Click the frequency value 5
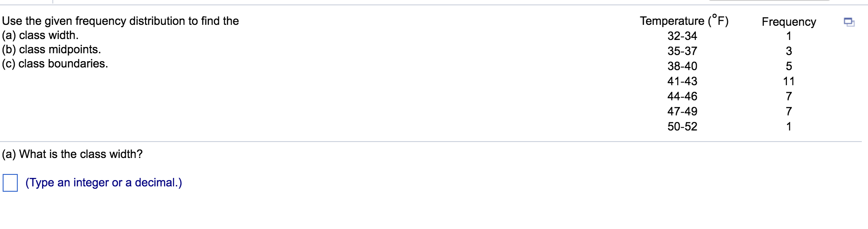The width and height of the screenshot is (868, 229). coord(789,66)
